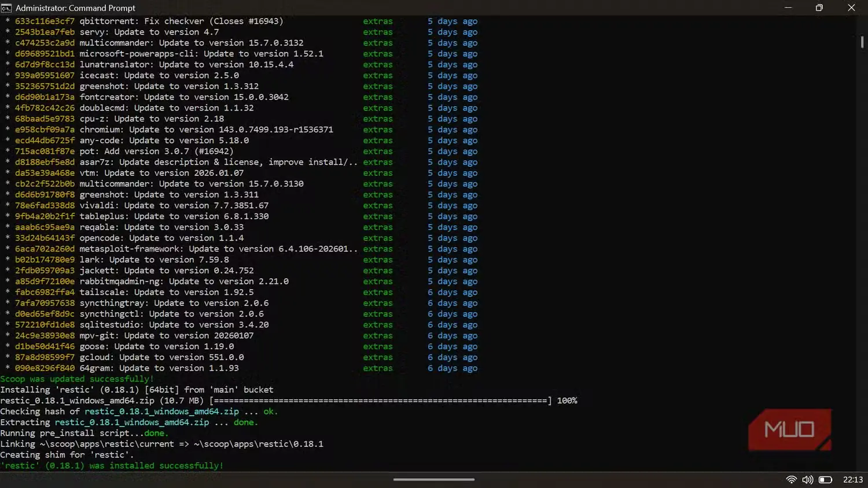Select "goose: Update to version 1.19.0"
This screenshot has height=488, width=868.
[157, 347]
